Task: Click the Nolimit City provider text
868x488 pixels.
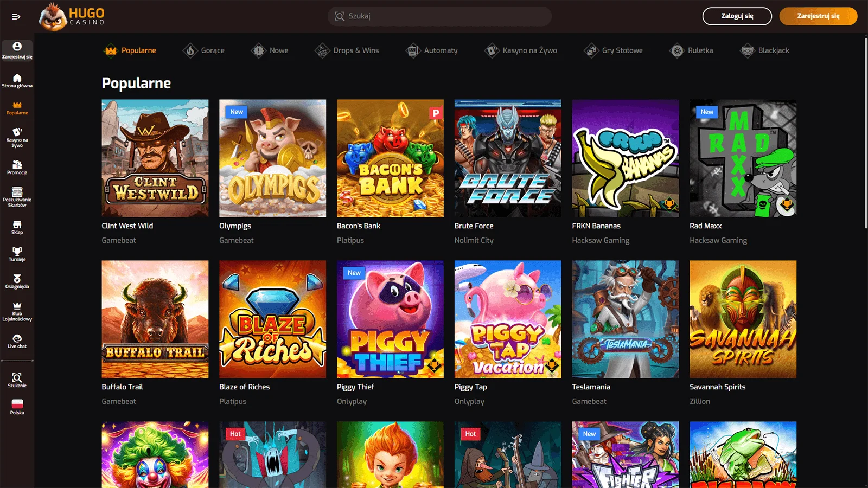Action: pyautogui.click(x=474, y=240)
